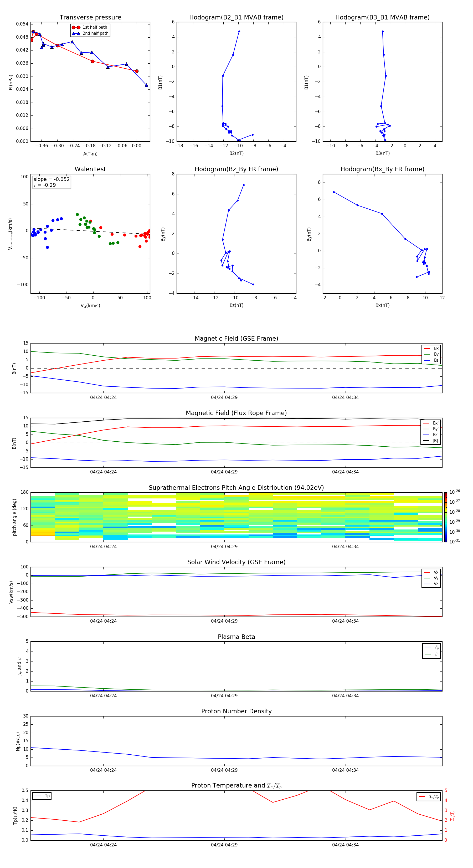The width and height of the screenshot is (473, 868).
Task: Select the β entry in Plasma Beta legend
Action: click(431, 654)
